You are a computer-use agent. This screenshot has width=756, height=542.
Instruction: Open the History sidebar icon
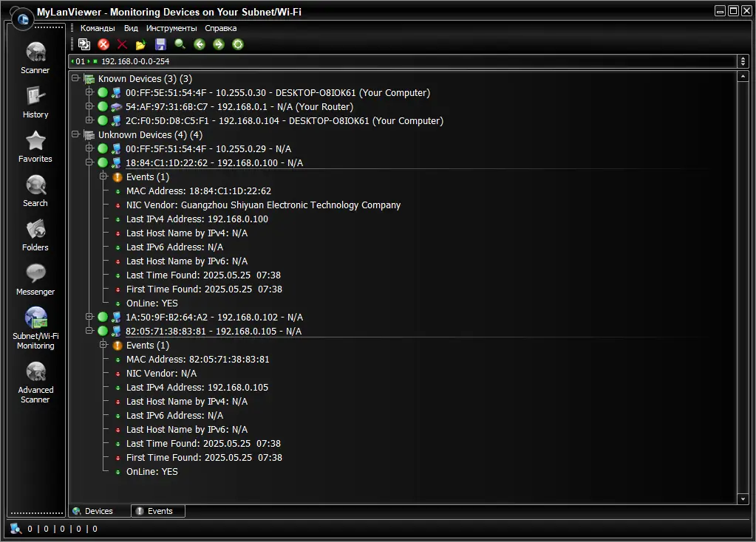coord(35,96)
